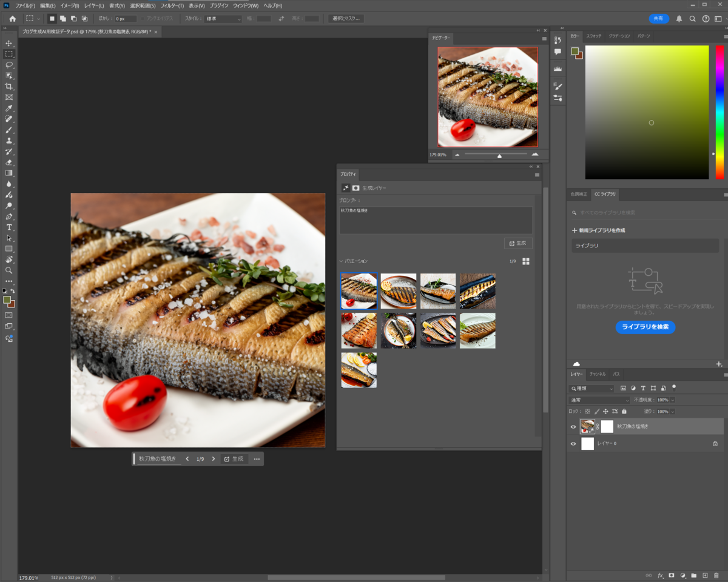Select the Clone Stamp tool
This screenshot has height=582, width=728.
[x=9, y=141]
